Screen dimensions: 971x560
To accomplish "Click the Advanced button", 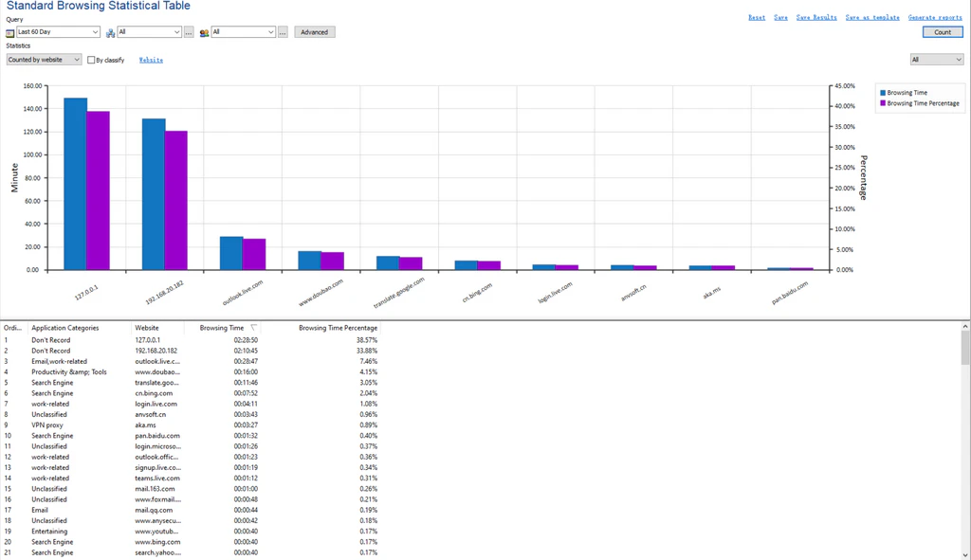I will point(315,32).
